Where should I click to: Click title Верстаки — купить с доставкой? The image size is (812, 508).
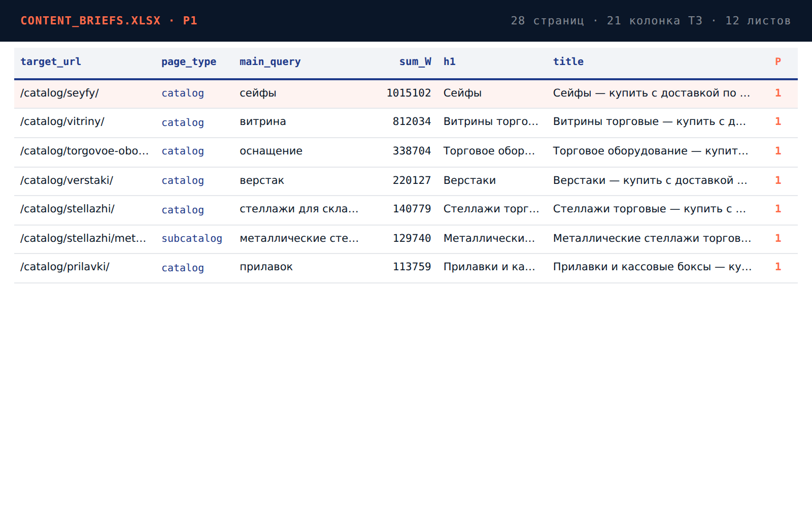[x=650, y=180]
